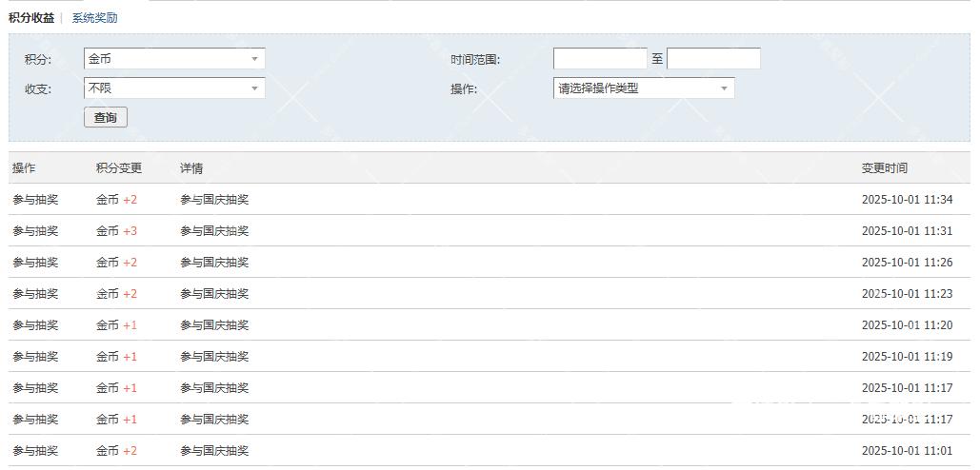Image resolution: width=980 pixels, height=470 pixels.
Task: Click the 2025-10-01 11:19 timestamp
Action: point(907,357)
